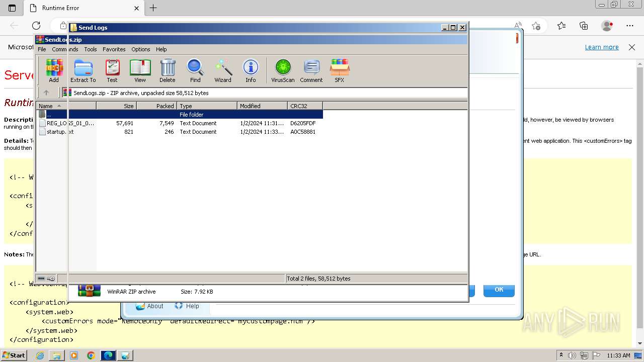Switch to Edge in the taskbar
Image resolution: width=644 pixels, height=362 pixels.
[x=108, y=355]
